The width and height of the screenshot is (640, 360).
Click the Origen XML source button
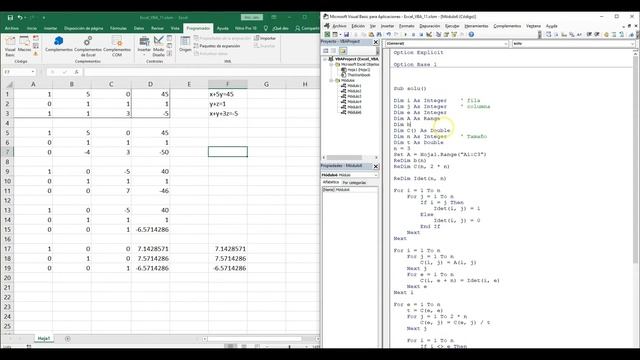pyautogui.click(x=185, y=44)
